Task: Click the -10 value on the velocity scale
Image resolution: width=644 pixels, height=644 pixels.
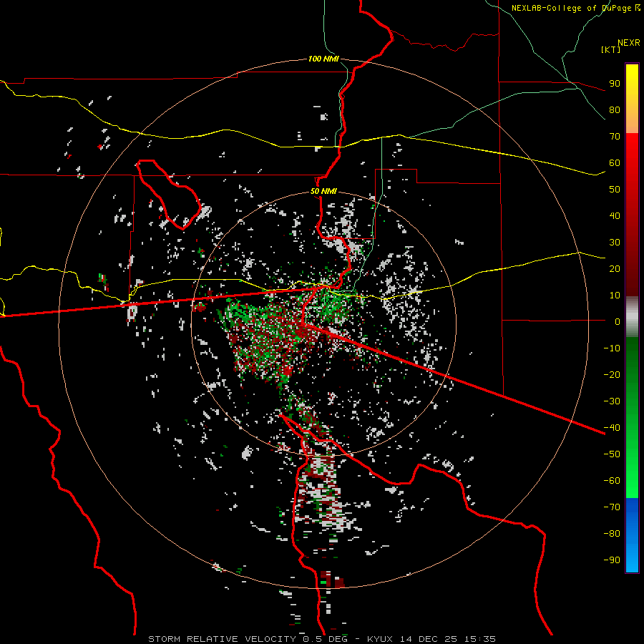Action: pos(612,348)
